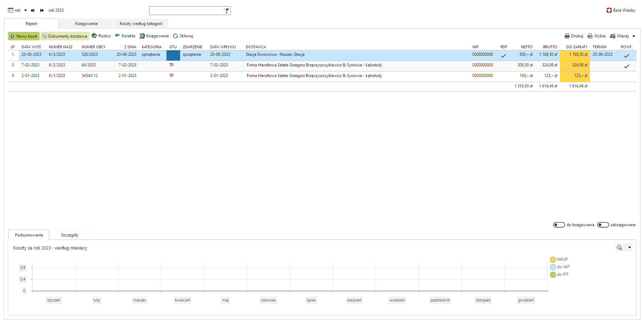This screenshot has width=644, height=323.
Task: Click the Więcej toolbar button
Action: (619, 36)
